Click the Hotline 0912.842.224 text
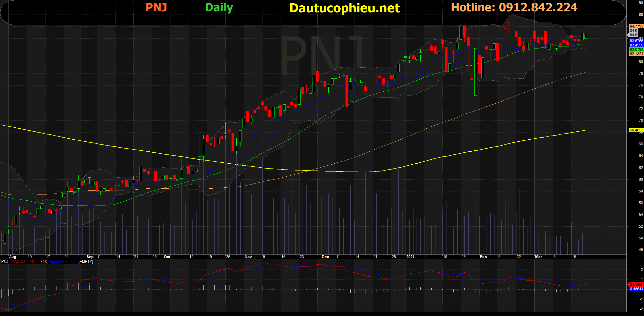This screenshot has width=644, height=316. point(514,7)
